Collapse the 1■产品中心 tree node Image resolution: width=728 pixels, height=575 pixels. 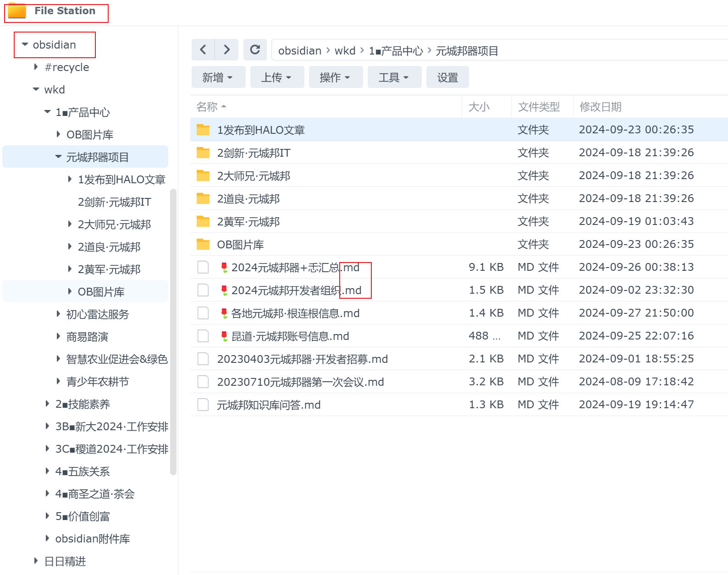(x=47, y=112)
